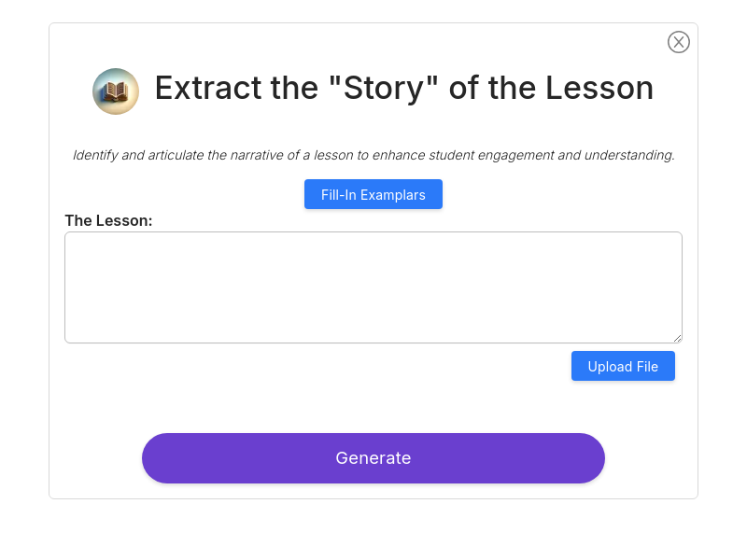This screenshot has height=560, width=747.
Task: Click the Fill-In Examplars button
Action: (x=373, y=194)
